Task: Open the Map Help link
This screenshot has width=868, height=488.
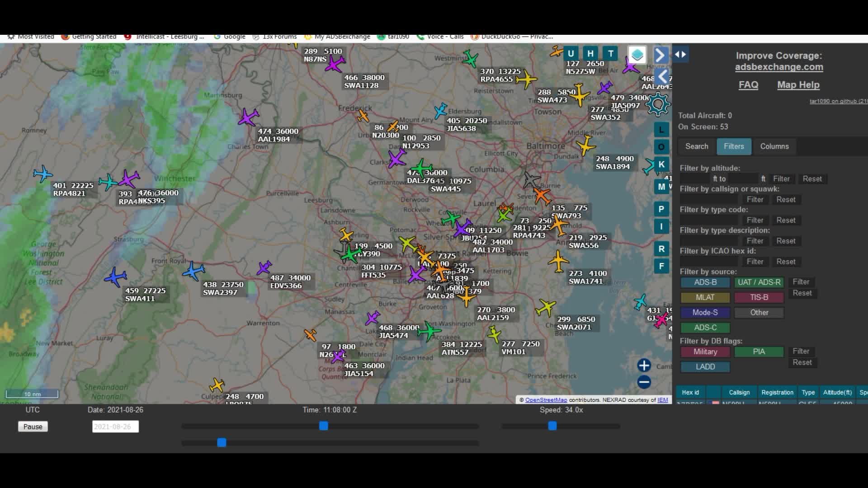Action: tap(798, 85)
